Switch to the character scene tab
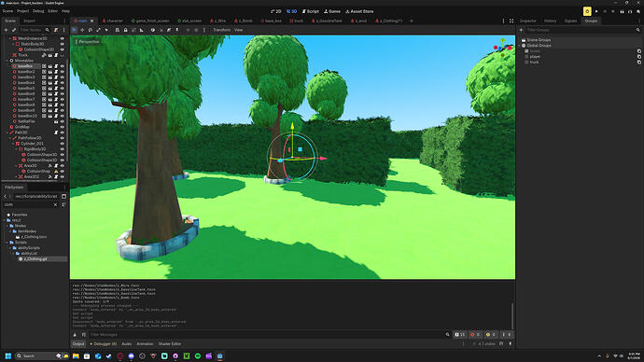This screenshot has height=362, width=644. click(113, 21)
